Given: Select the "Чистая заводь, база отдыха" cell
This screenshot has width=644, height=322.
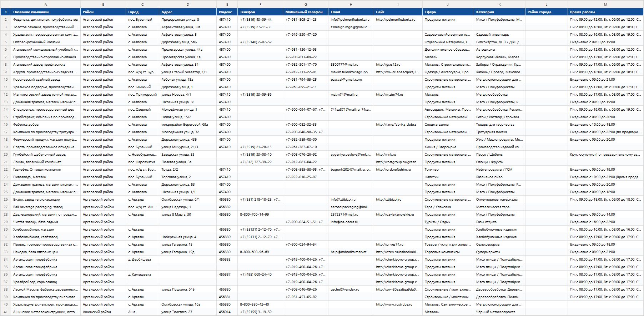Looking at the screenshot, I should click(x=46, y=222).
